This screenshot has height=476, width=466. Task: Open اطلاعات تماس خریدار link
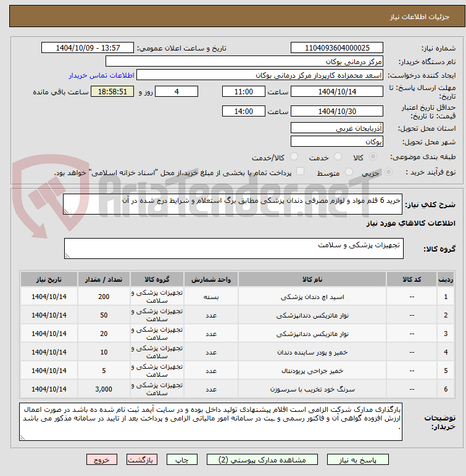click(101, 75)
